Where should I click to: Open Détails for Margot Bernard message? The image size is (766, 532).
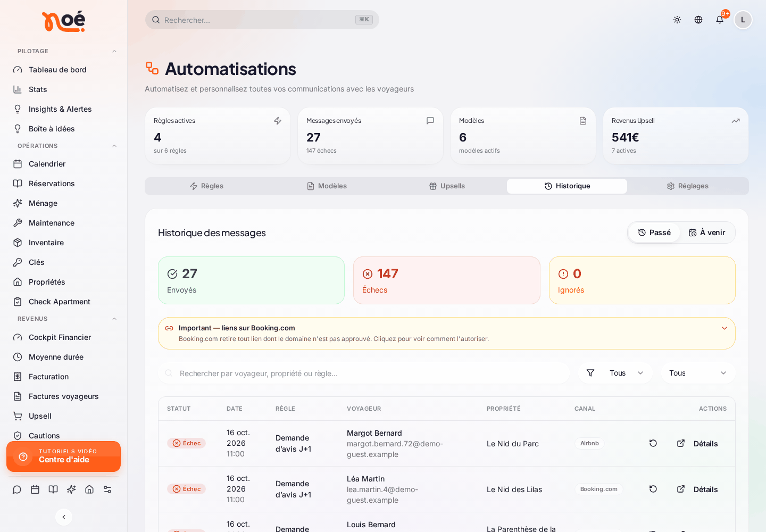pos(697,444)
